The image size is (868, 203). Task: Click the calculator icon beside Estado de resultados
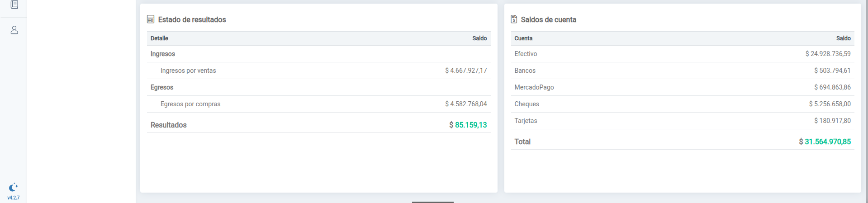pos(151,19)
